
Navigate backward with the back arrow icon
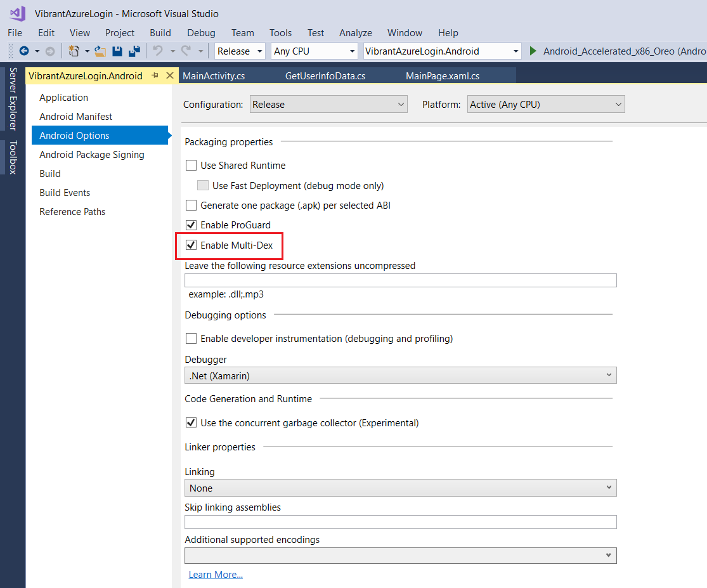point(24,51)
